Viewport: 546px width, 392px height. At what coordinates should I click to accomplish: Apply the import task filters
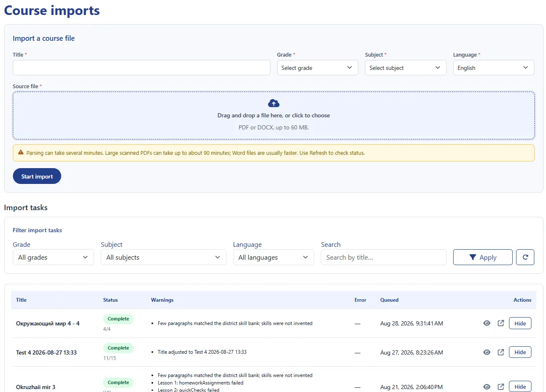pyautogui.click(x=483, y=257)
